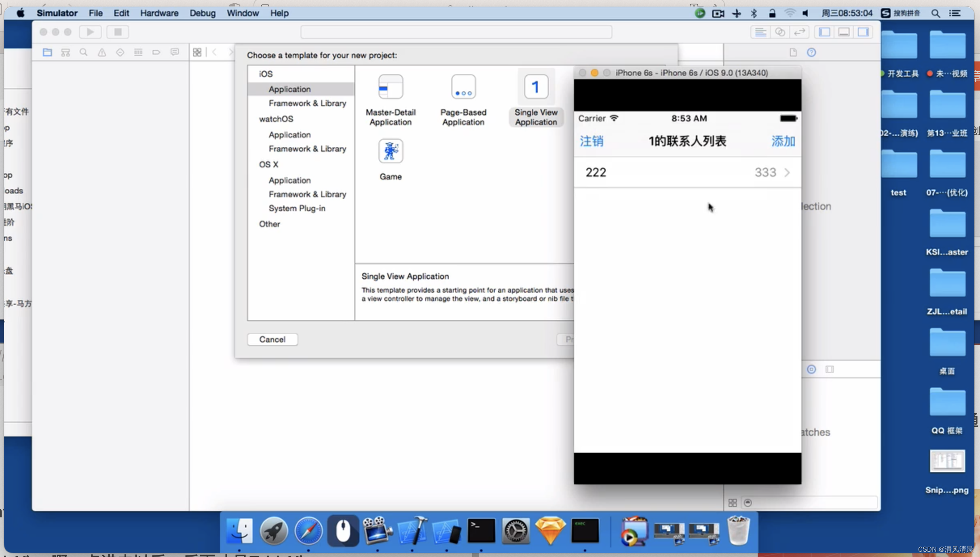Viewport: 980px width, 557px height.
Task: Select watchOS category header
Action: click(x=276, y=119)
